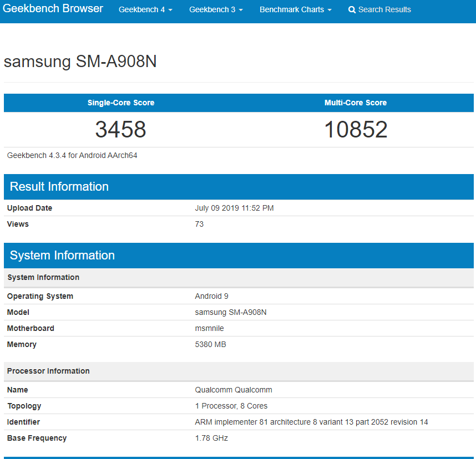Screen dimensions: 476x459
Task: Click the Operating System label
Action: [x=40, y=297]
